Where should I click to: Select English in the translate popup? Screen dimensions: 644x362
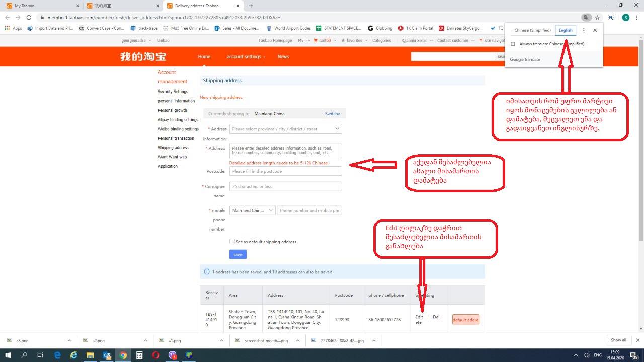coord(566,30)
